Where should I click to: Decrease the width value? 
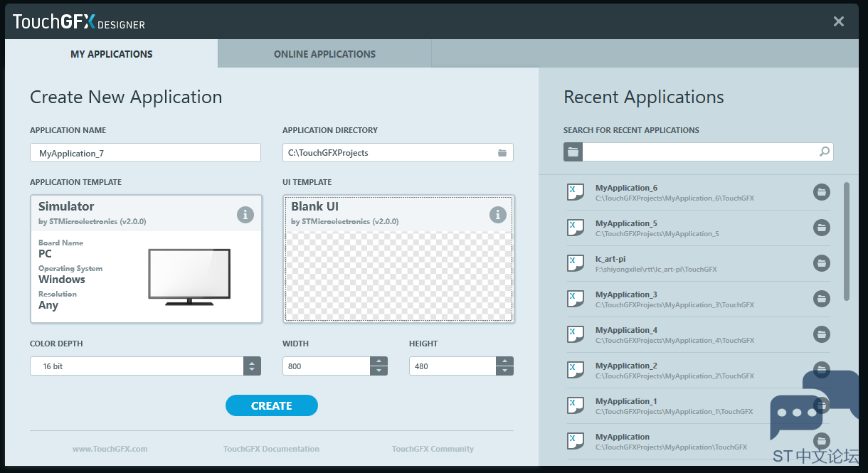click(379, 371)
